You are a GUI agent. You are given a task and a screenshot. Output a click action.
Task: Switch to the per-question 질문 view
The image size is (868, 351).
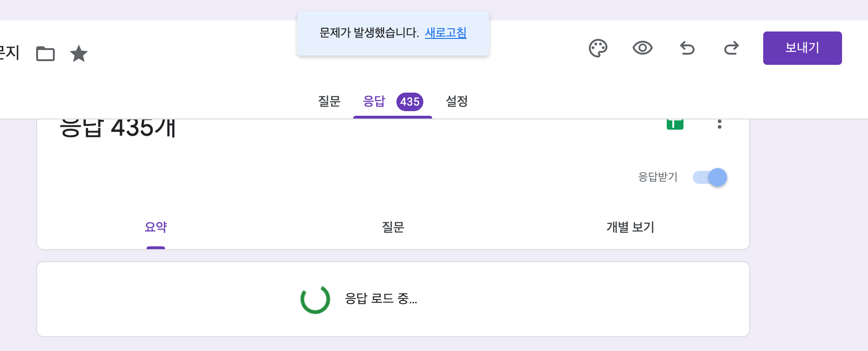[393, 227]
